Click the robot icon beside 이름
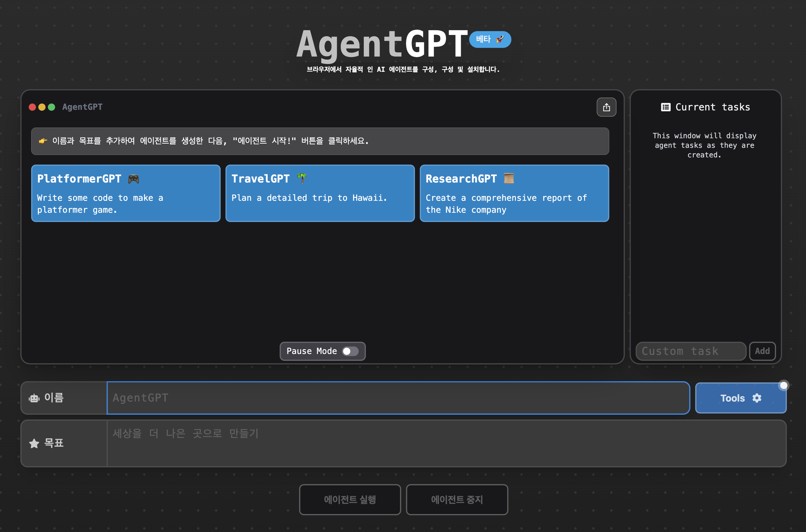This screenshot has height=532, width=806. pos(34,398)
